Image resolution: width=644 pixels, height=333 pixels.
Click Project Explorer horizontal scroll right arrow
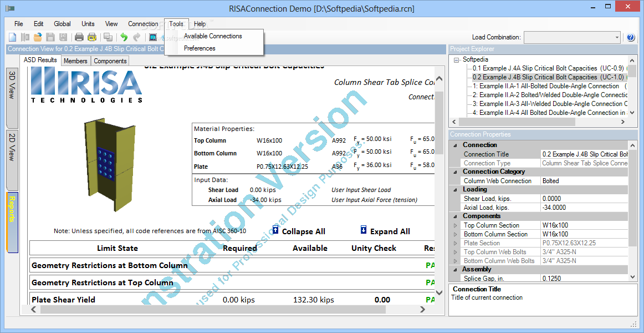click(x=624, y=122)
